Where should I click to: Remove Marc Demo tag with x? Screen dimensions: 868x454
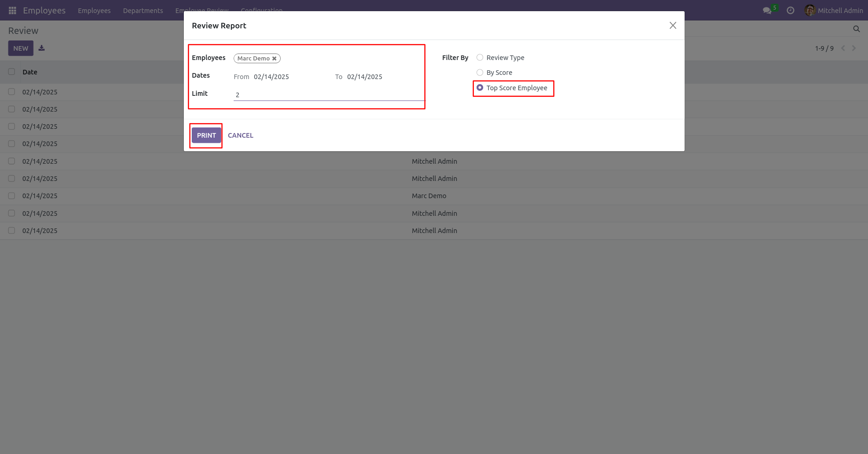(x=274, y=59)
